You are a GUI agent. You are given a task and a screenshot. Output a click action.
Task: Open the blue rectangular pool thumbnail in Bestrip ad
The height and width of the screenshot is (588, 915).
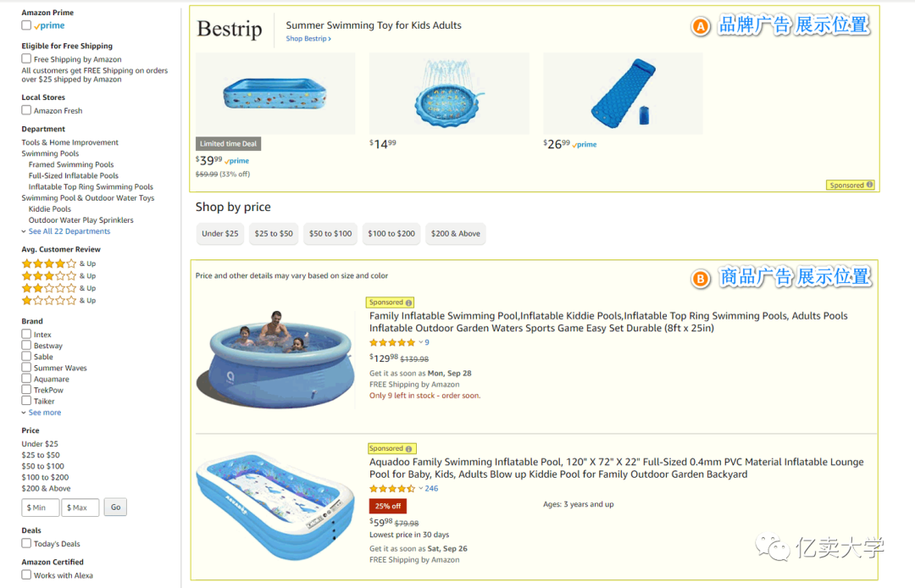[274, 93]
